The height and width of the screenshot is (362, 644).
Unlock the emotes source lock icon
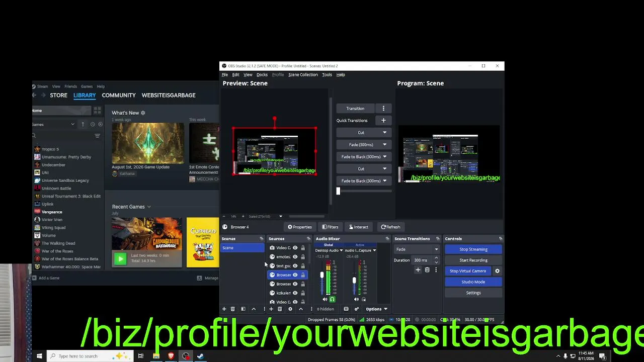[x=302, y=257]
